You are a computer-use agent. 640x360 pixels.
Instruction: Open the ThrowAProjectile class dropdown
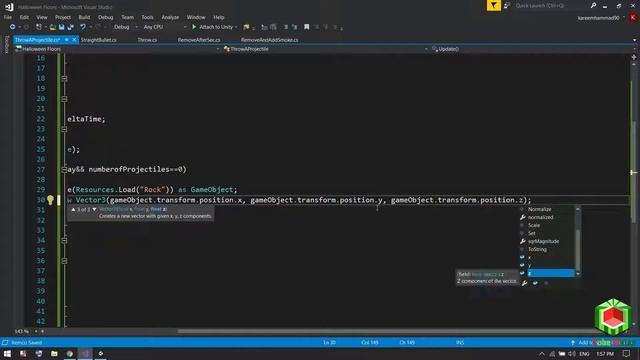pyautogui.click(x=325, y=49)
